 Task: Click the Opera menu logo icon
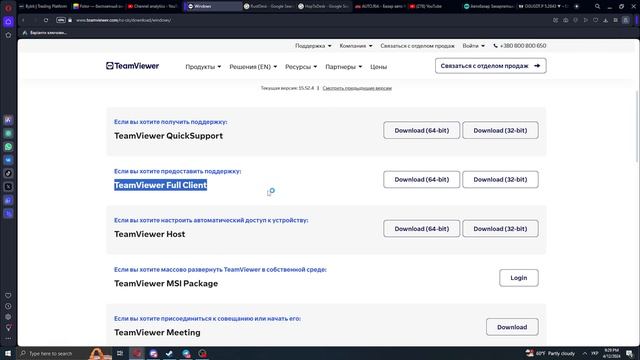point(8,7)
